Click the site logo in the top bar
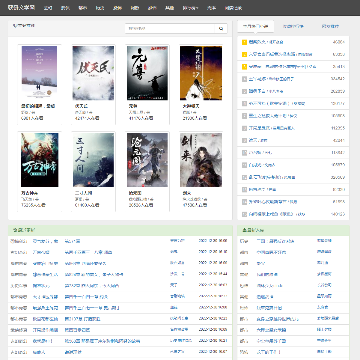 [x=21, y=8]
